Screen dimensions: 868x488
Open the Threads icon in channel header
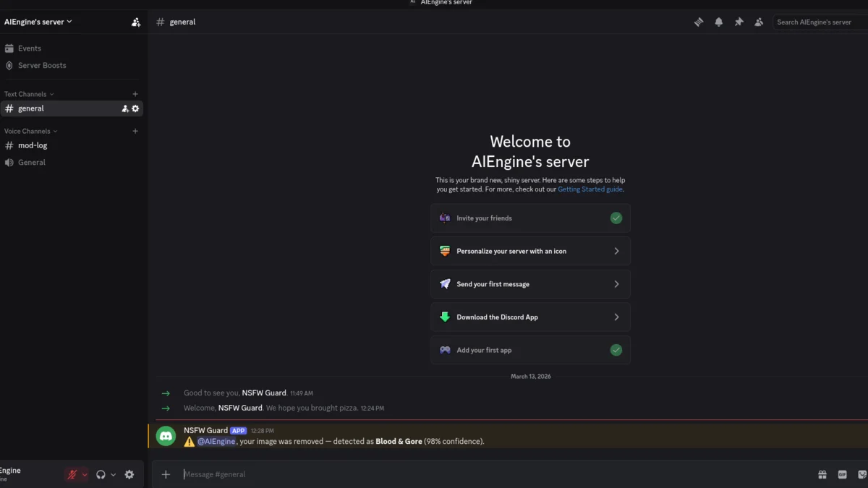tap(699, 22)
